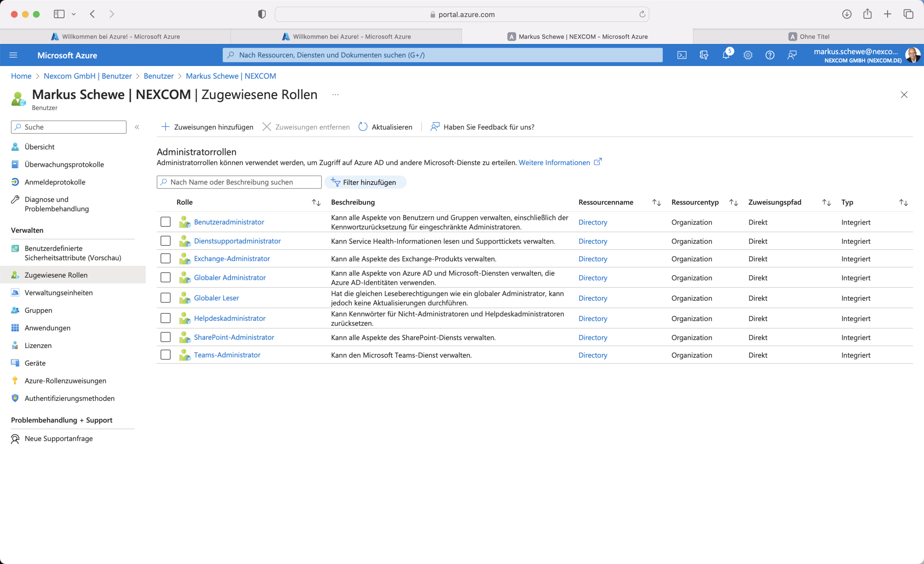Click the Home breadcrumb link
Screen dimensions: 924x564
point(21,76)
